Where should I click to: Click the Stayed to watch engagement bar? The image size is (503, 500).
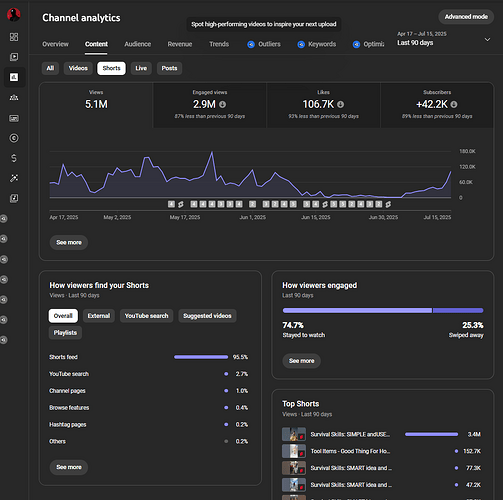pyautogui.click(x=357, y=311)
